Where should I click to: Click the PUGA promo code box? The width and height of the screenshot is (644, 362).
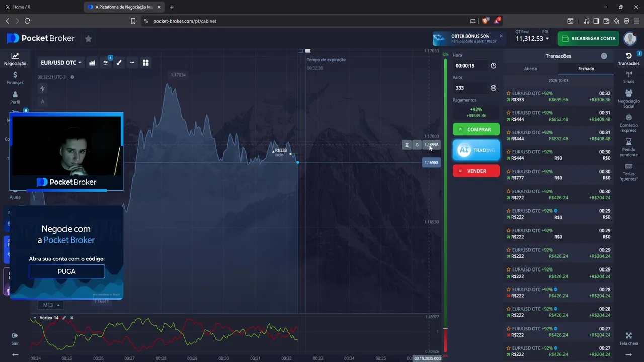click(x=66, y=271)
